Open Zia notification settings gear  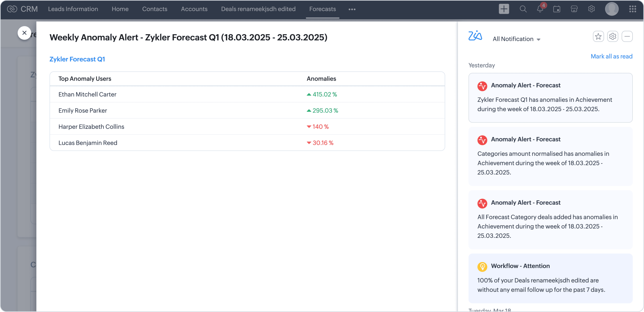point(612,36)
